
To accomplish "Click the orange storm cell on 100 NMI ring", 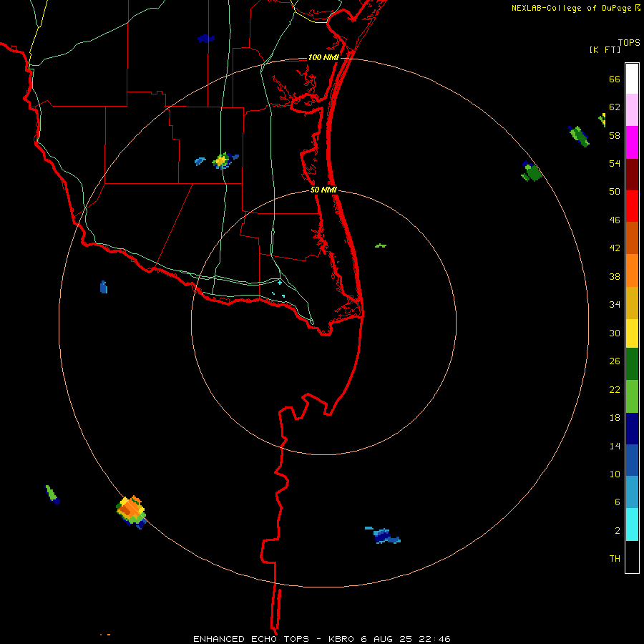I will [132, 512].
